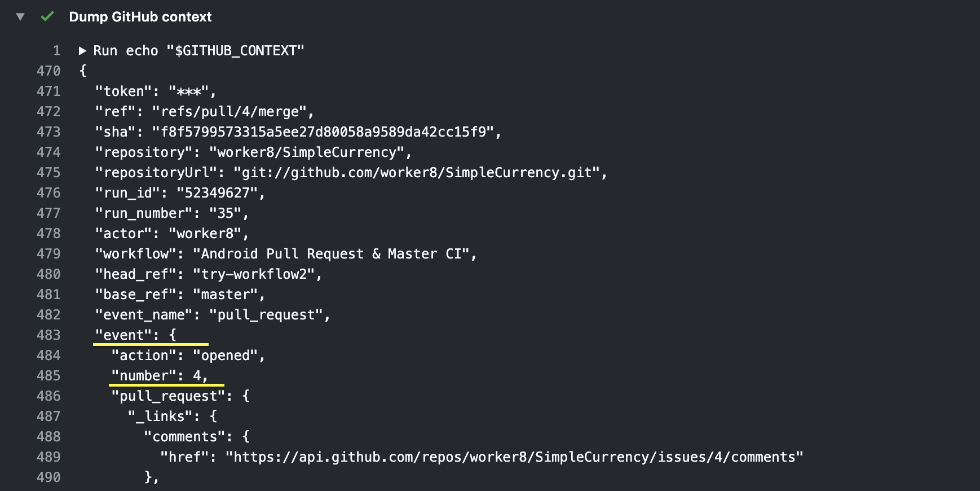The width and height of the screenshot is (980, 491).
Task: Click the green success checkmark icon
Action: point(47,16)
